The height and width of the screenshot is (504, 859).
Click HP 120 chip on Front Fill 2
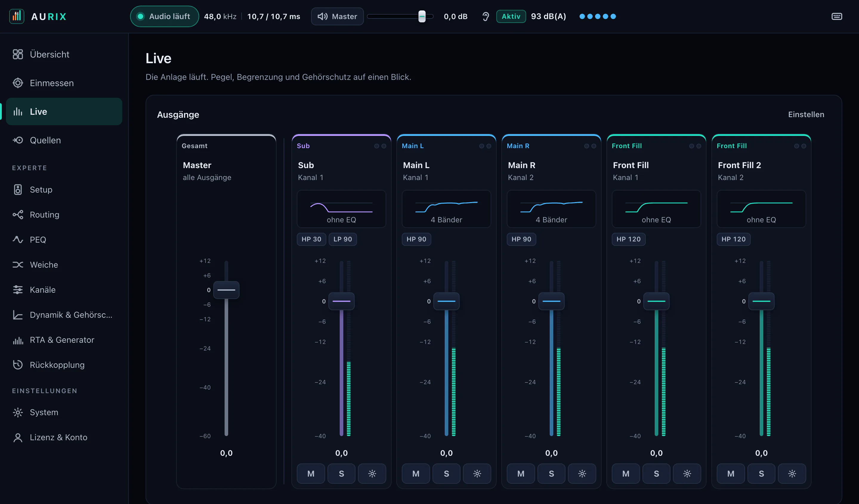[x=733, y=239]
